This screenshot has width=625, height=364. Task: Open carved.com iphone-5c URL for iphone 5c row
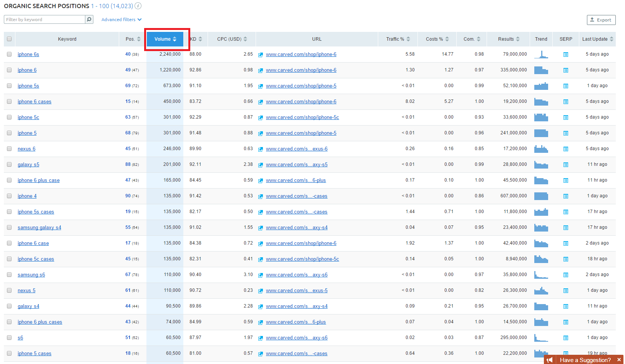[x=303, y=117]
